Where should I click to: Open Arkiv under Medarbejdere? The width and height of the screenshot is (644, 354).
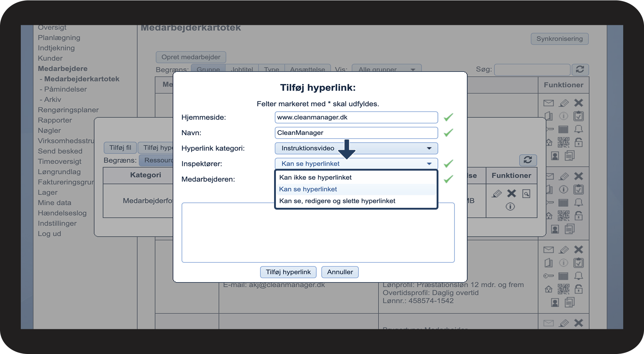(52, 100)
